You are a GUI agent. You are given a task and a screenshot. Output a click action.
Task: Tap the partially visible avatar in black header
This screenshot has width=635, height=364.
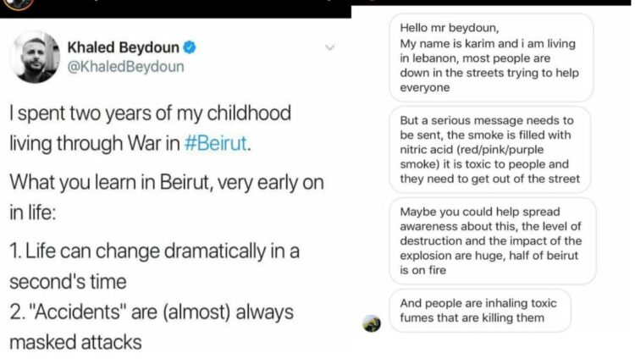coord(18,4)
